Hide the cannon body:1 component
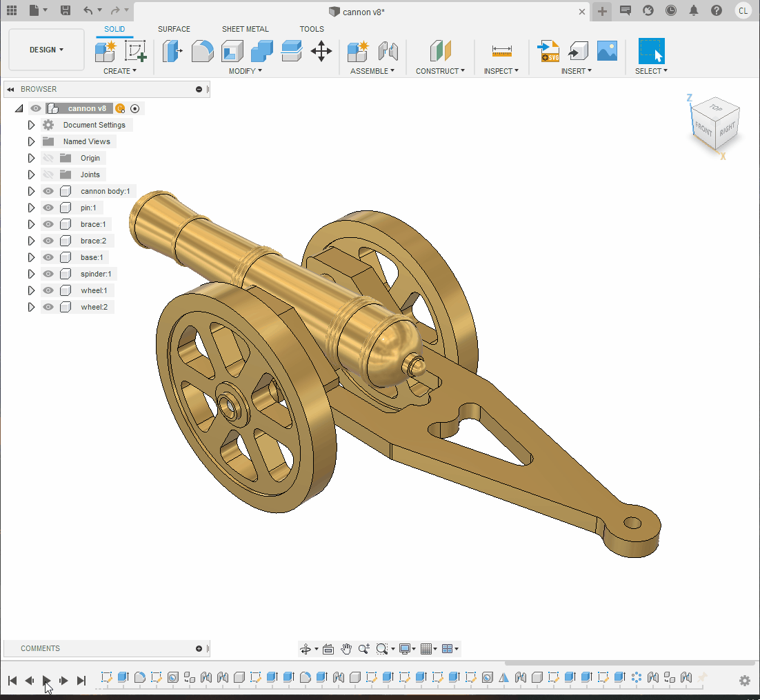 (x=48, y=191)
